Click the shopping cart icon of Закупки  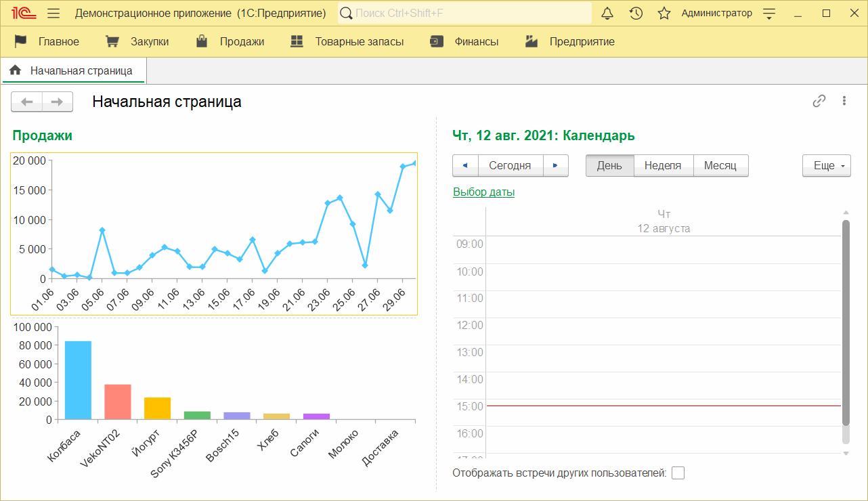112,42
